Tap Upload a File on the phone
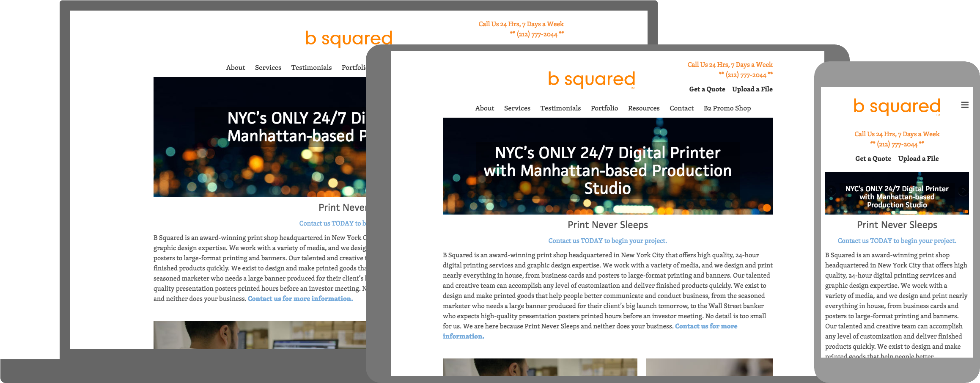980x383 pixels. pyautogui.click(x=918, y=159)
